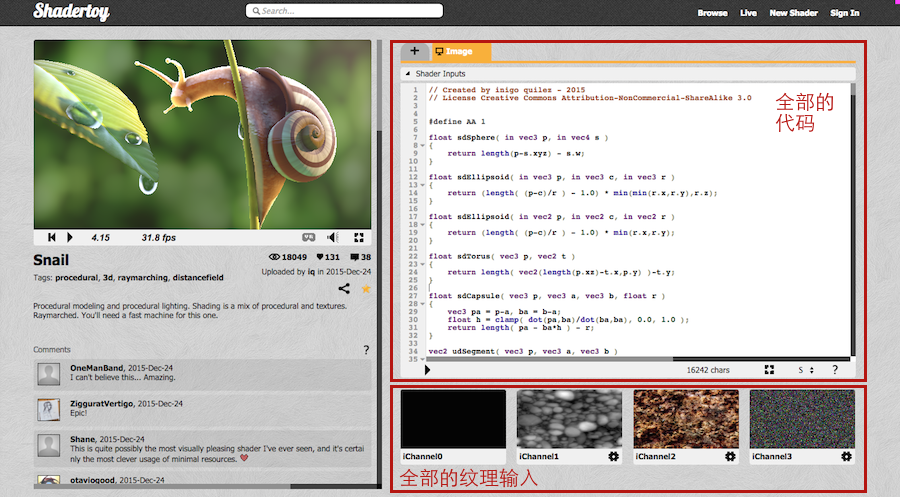Share the Snail shader
Screen dimensions: 900x497
[344, 289]
